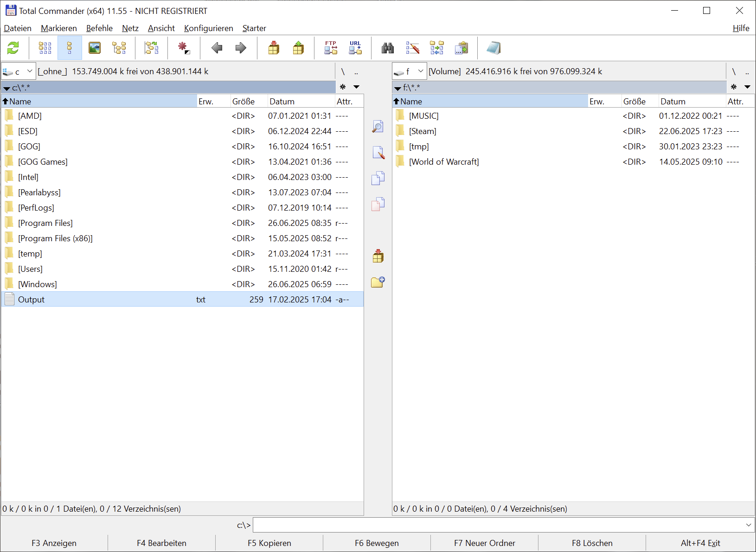Select the full details view icon
This screenshot has height=552, width=756.
point(70,48)
